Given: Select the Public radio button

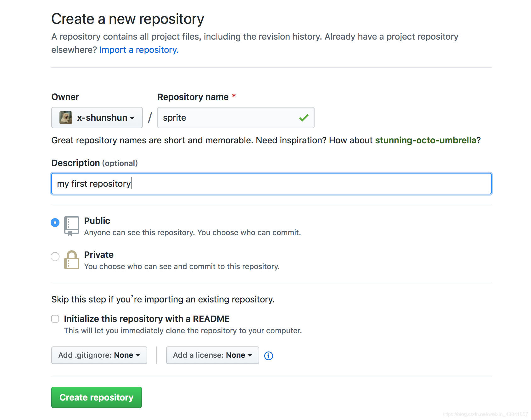Looking at the screenshot, I should (55, 223).
